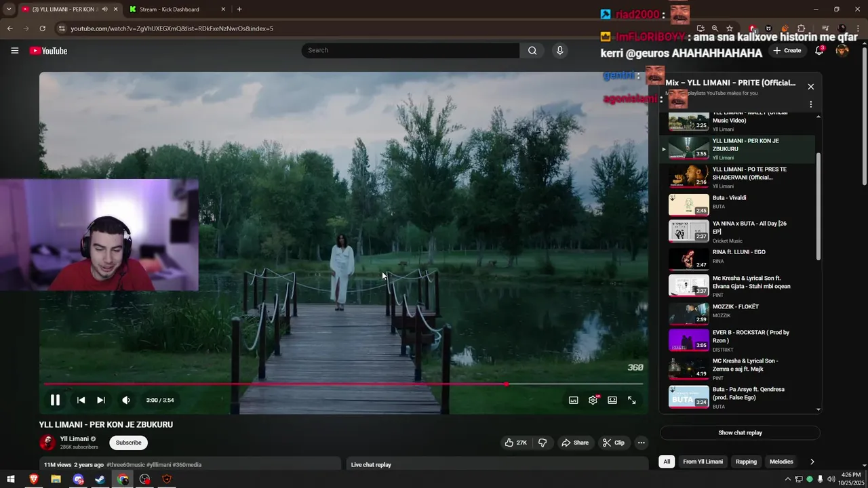Skip to the next video
The width and height of the screenshot is (868, 488).
(101, 400)
